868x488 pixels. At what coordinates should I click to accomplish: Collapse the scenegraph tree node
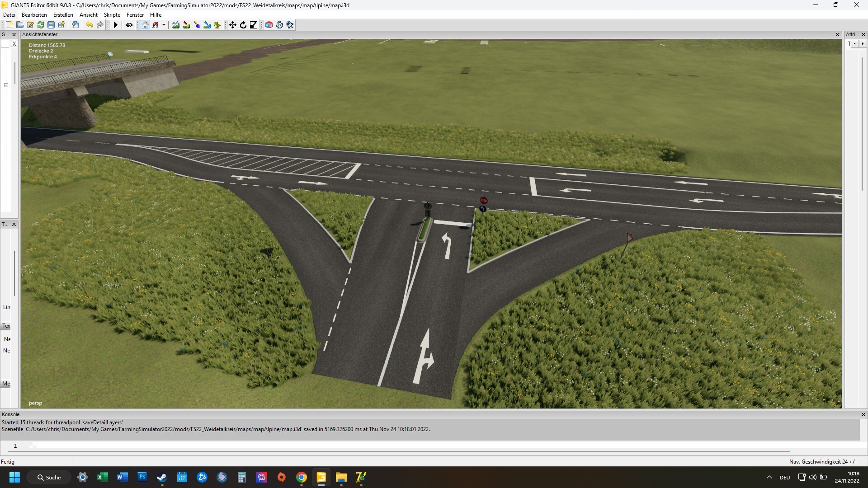tap(6, 85)
